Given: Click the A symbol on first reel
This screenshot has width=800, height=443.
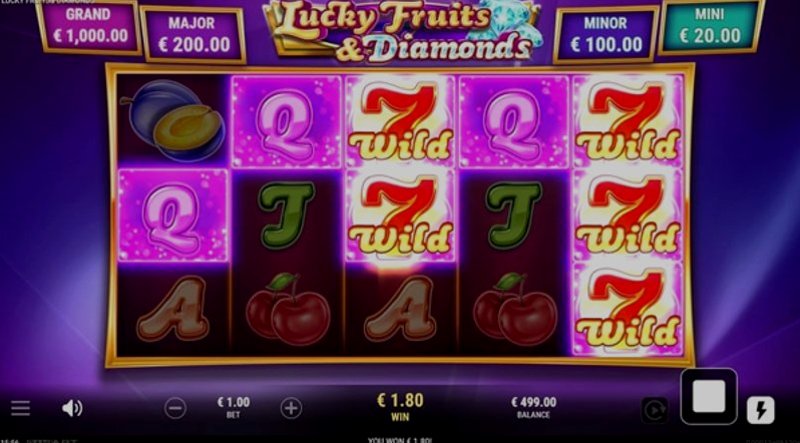Looking at the screenshot, I should [x=173, y=309].
